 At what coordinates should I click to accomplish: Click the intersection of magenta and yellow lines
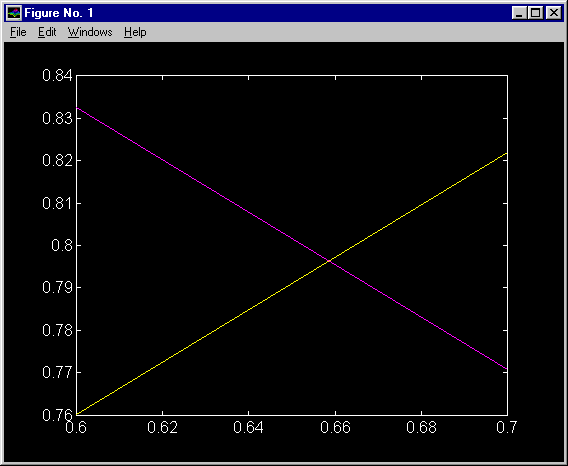click(x=329, y=261)
